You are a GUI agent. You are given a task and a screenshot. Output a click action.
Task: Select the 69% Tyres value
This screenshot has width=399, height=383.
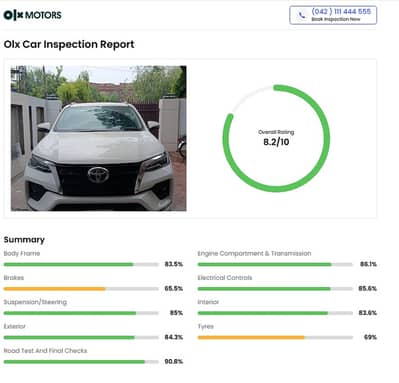[x=370, y=337]
